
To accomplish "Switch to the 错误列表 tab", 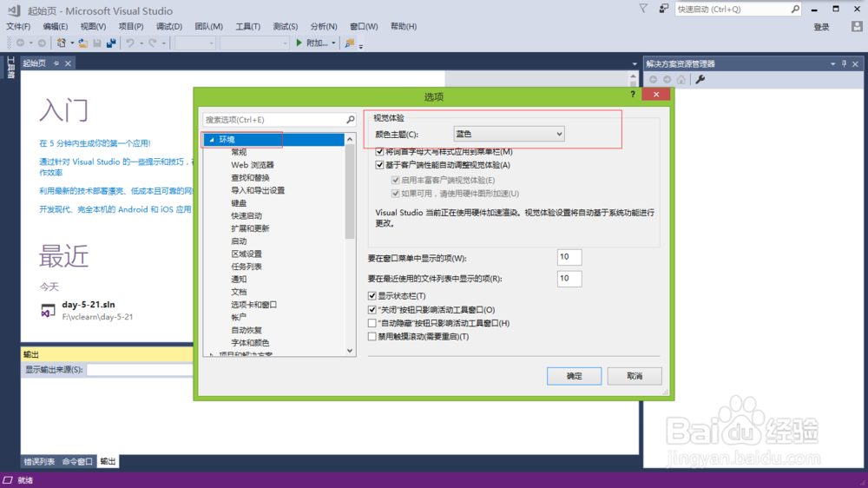I will pyautogui.click(x=39, y=461).
